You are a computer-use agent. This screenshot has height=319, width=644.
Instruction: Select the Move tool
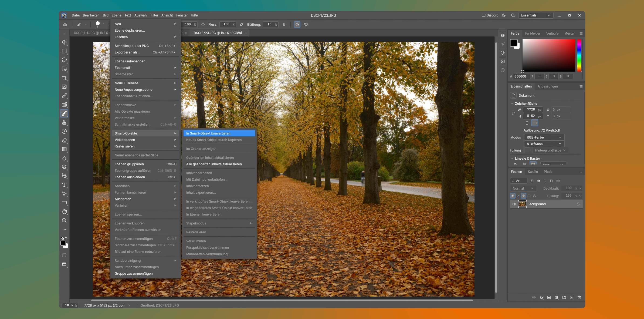coord(64,42)
